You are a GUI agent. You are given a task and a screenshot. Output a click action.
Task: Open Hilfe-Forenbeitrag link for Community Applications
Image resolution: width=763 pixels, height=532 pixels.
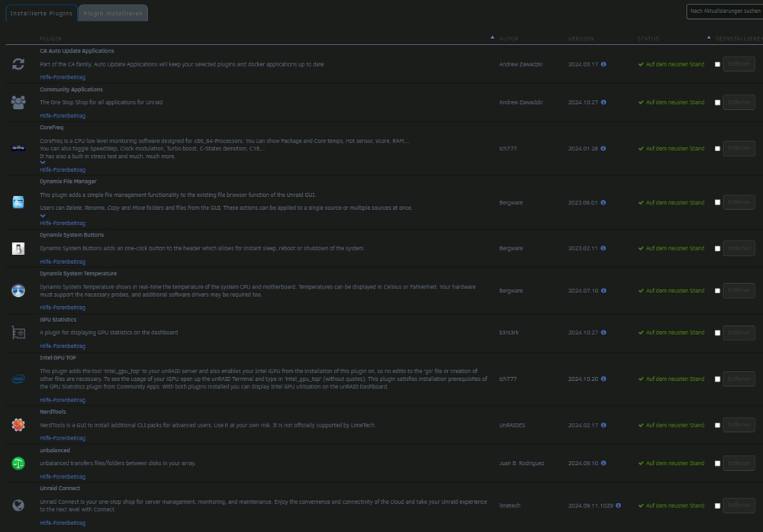(63, 116)
